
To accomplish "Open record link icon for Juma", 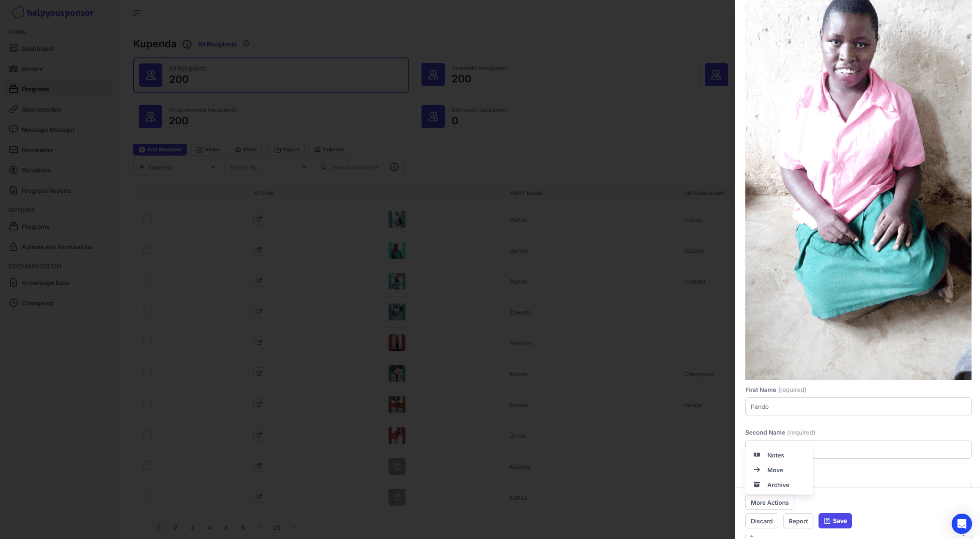I will (259, 435).
